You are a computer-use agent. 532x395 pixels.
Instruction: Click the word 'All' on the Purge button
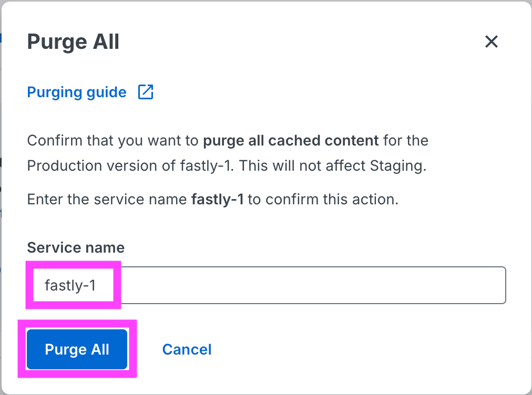click(x=100, y=349)
